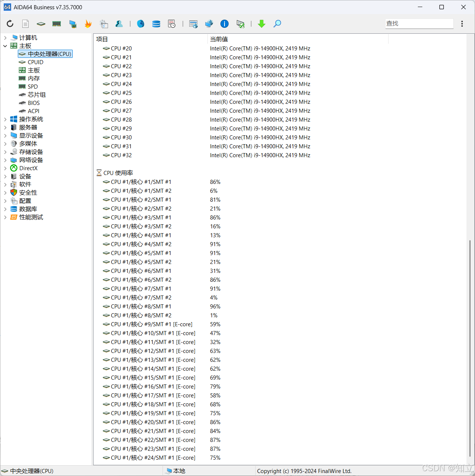475x476 pixels.
Task: Click the green download arrow icon
Action: click(x=262, y=24)
